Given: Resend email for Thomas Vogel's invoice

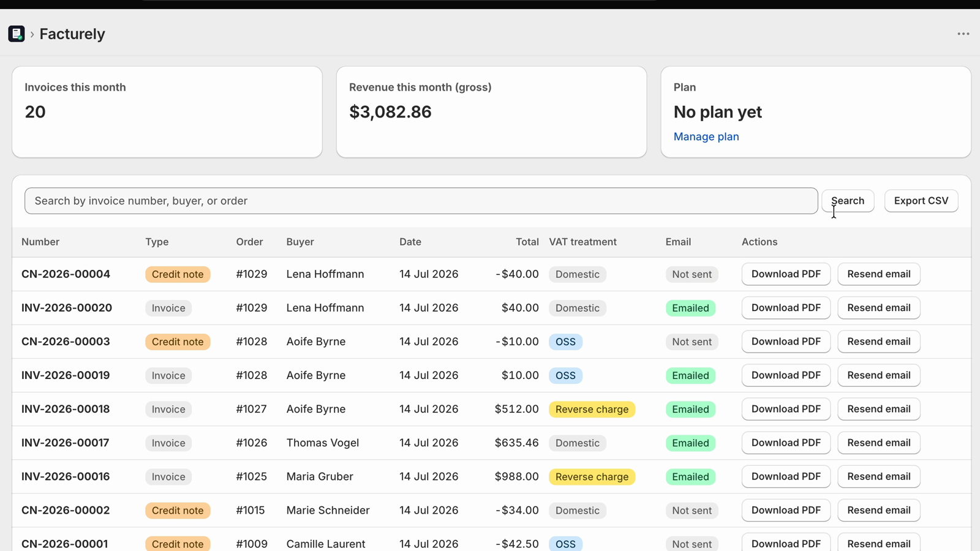Looking at the screenshot, I should 878,442.
